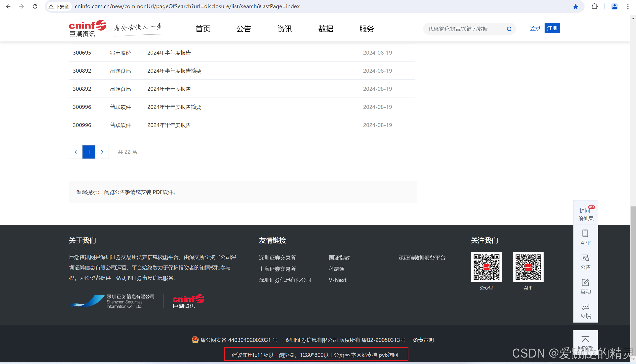Reload the page with refresh icon

[x=35, y=6]
